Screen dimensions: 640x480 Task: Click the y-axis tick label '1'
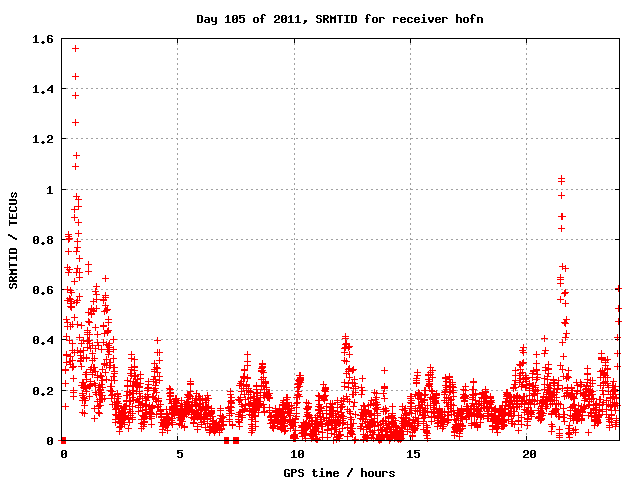[x=50, y=190]
